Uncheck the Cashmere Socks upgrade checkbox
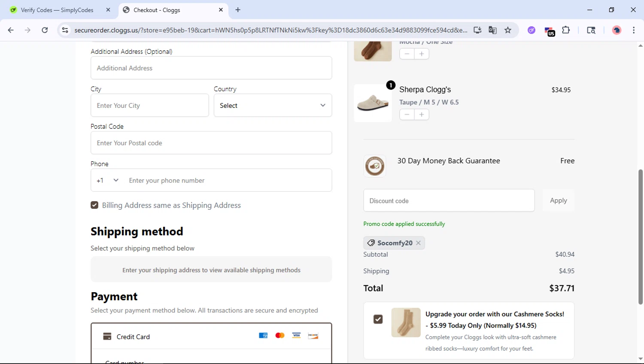 coord(378,319)
